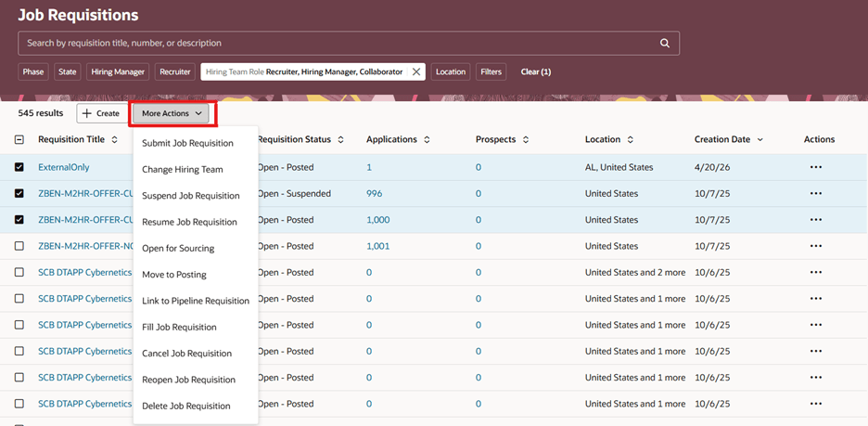868x426 pixels.
Task: Check the ZBEN-M2HR-OFFER-NO row checkbox
Action: point(19,247)
